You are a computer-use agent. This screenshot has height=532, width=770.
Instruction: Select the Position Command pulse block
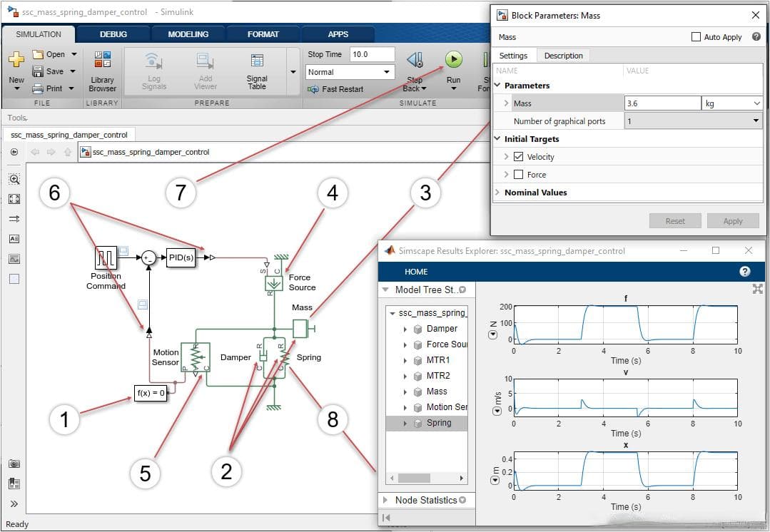tap(106, 257)
